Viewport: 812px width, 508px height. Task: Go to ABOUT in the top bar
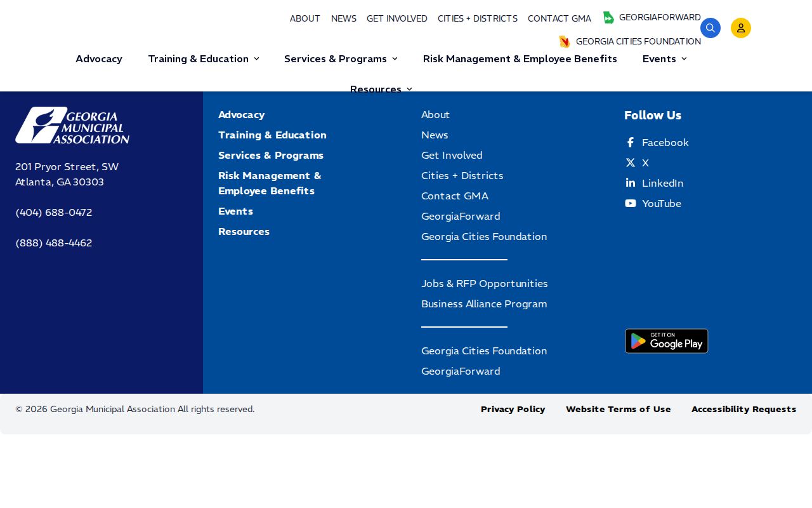[305, 18]
